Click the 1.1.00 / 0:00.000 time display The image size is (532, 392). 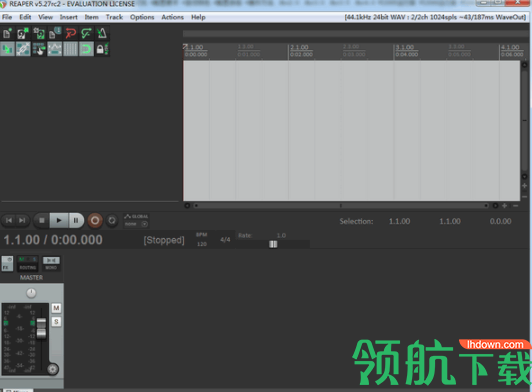click(x=53, y=240)
